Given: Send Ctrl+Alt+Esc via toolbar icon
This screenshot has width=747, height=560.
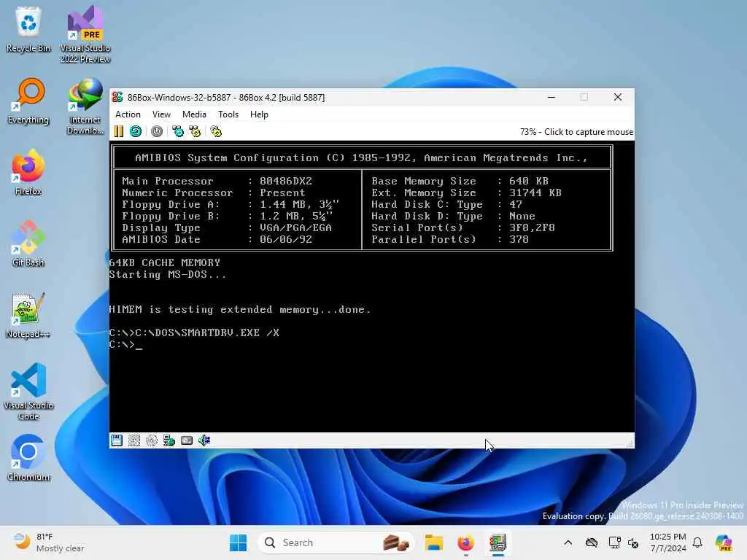Looking at the screenshot, I should tap(196, 131).
